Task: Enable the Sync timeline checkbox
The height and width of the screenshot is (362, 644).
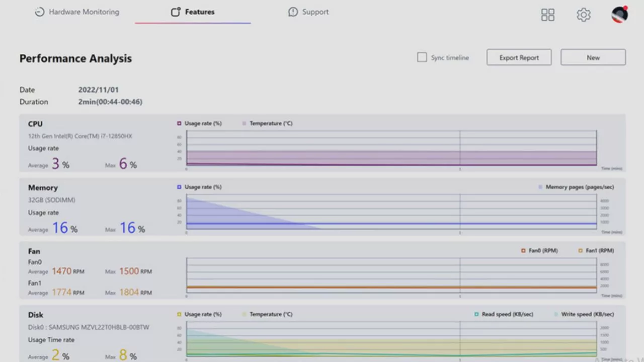Action: (x=422, y=57)
